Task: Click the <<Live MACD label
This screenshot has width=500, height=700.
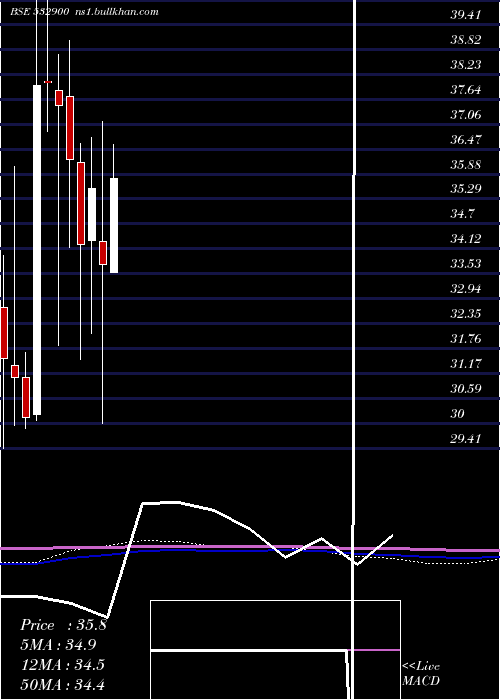Action: click(421, 674)
